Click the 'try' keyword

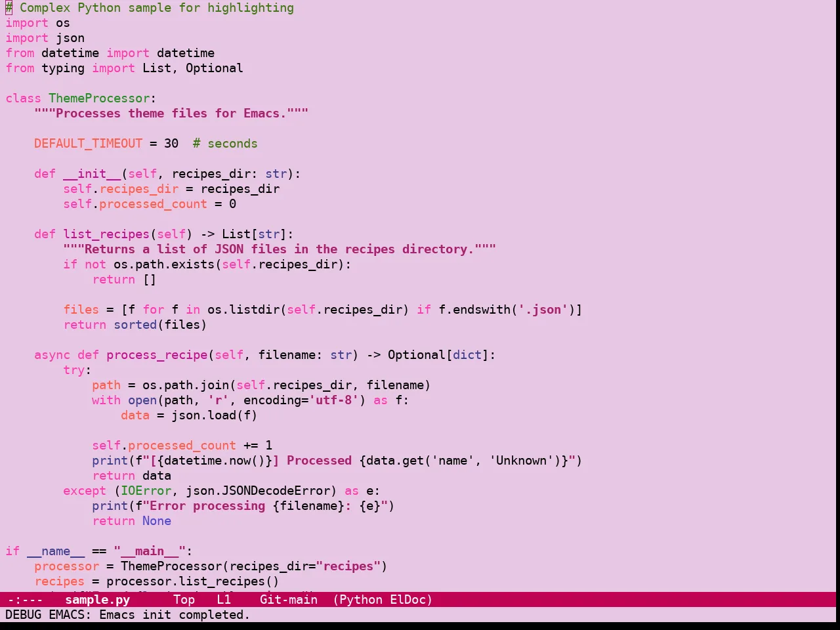coord(74,370)
